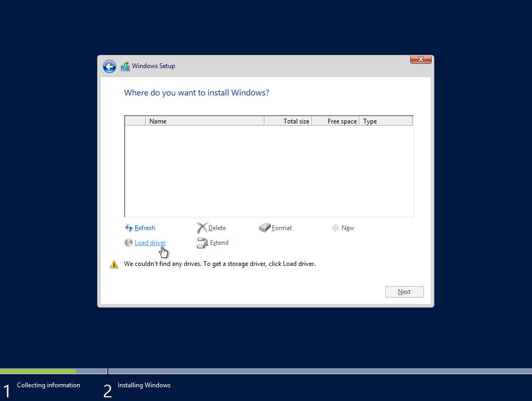This screenshot has height=401, width=532.
Task: Open the Load driver link
Action: point(150,243)
